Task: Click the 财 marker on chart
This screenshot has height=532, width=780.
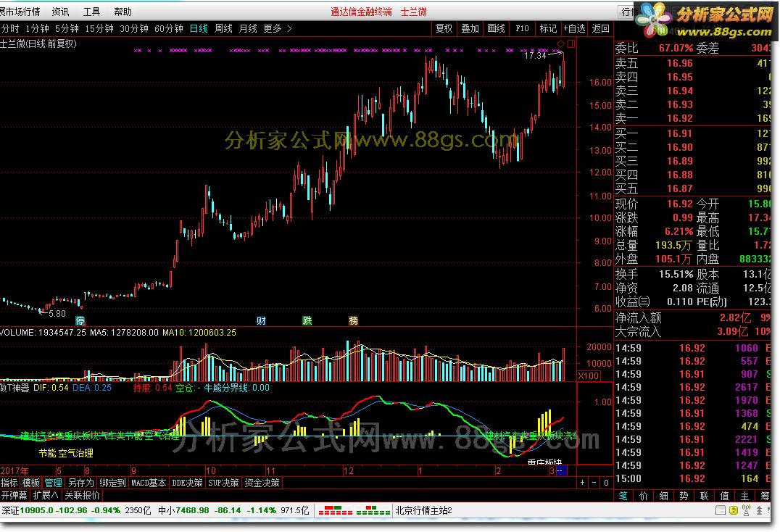Action: 261,320
